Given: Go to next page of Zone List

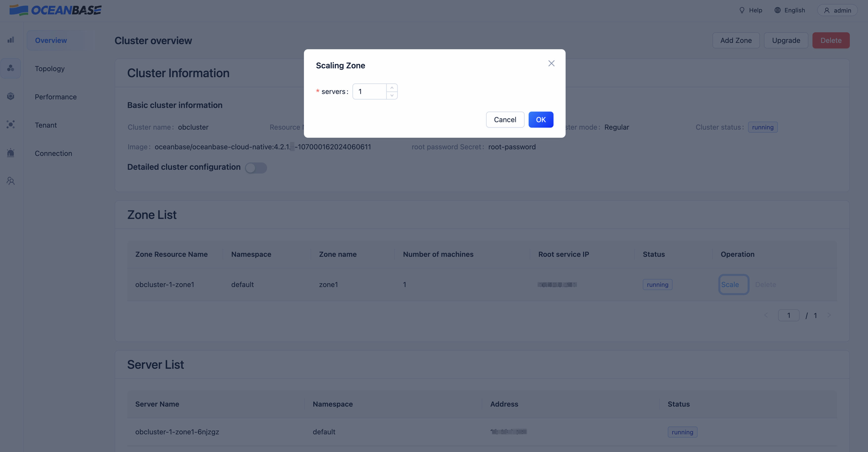Looking at the screenshot, I should 829,315.
